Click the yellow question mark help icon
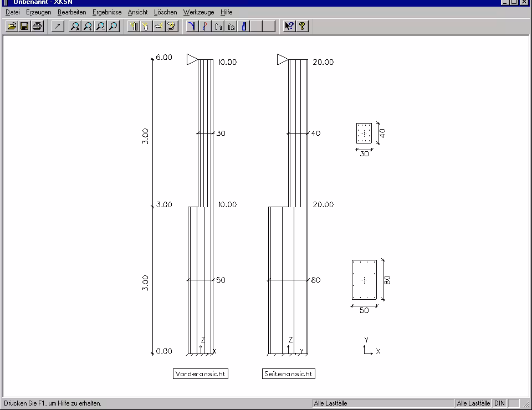532x410 pixels. (302, 26)
